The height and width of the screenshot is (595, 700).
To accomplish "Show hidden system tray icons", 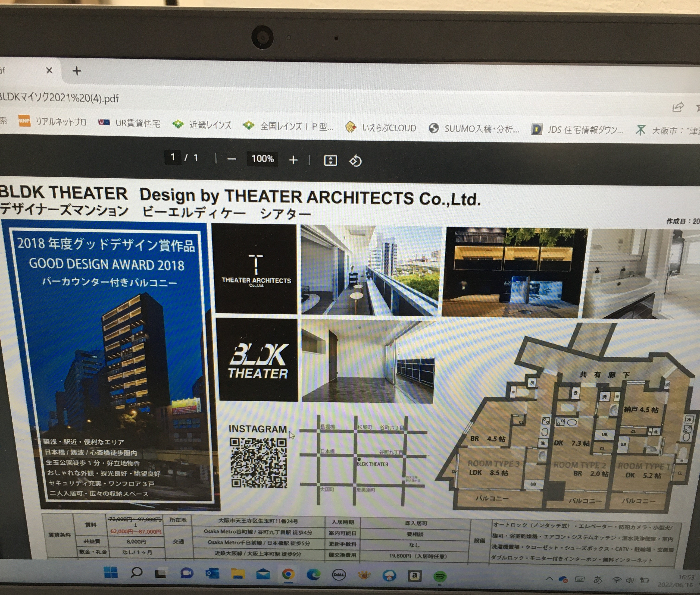I will pyautogui.click(x=549, y=579).
